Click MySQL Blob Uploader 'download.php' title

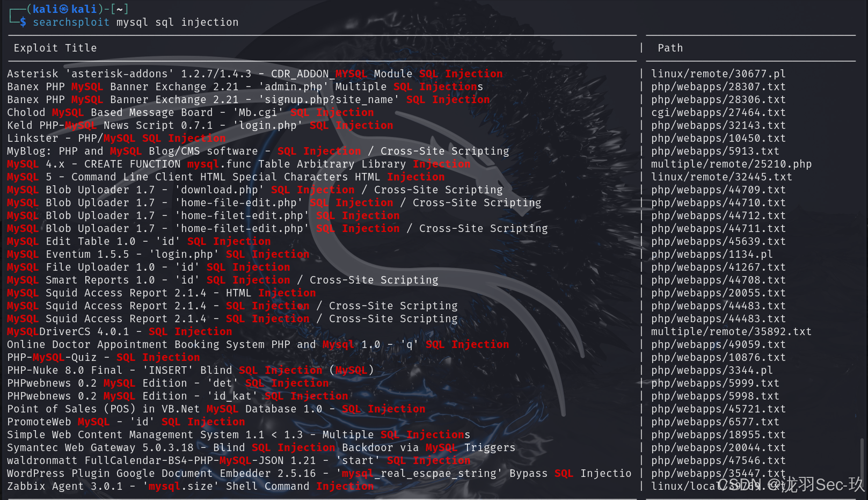255,190
